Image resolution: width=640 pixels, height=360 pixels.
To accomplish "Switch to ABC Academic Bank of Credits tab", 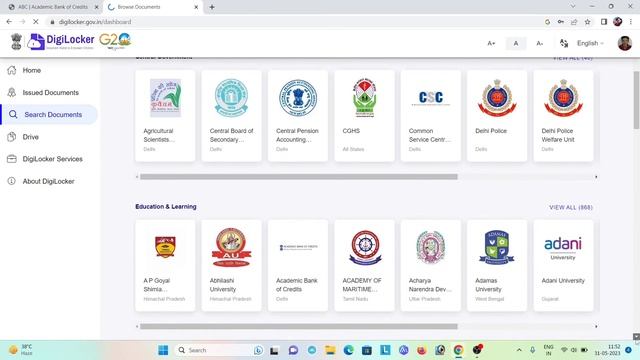I will point(53,7).
